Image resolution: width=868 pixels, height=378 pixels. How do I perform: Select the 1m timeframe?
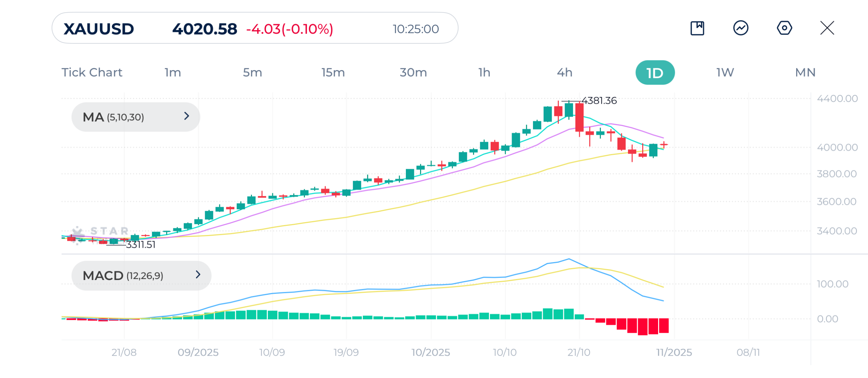click(x=173, y=73)
